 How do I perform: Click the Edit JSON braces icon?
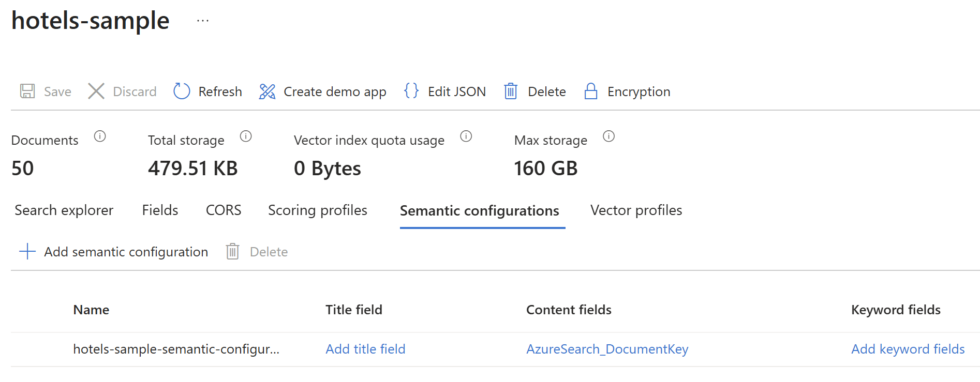[411, 91]
